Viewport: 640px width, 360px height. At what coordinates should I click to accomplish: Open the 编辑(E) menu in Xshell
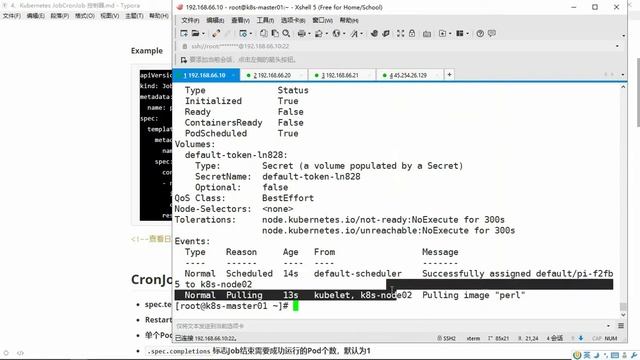click(x=215, y=20)
